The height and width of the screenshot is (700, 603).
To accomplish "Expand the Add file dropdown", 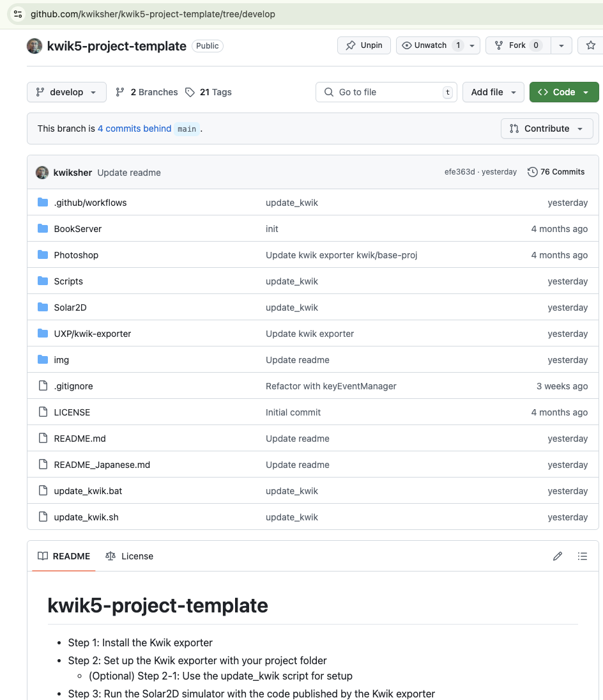I will click(x=493, y=92).
